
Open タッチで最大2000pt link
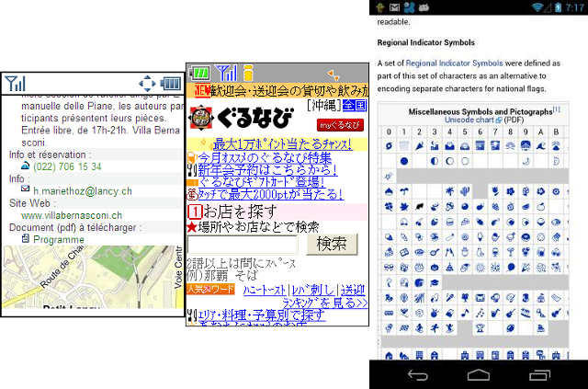pos(270,194)
